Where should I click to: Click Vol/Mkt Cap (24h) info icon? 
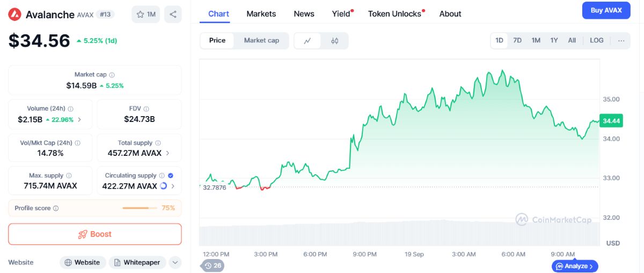(x=78, y=143)
